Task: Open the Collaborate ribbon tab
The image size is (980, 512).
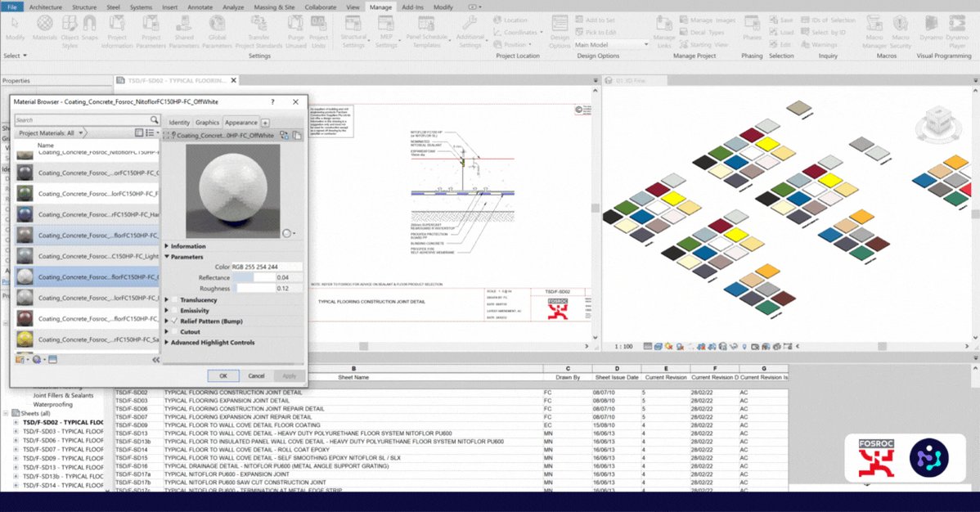Action: click(x=321, y=7)
